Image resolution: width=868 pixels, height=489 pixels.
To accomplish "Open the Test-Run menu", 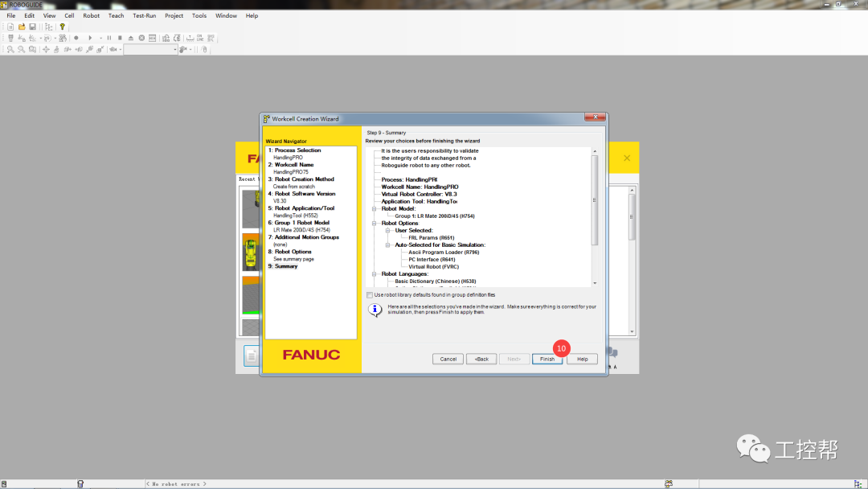I will pos(145,15).
